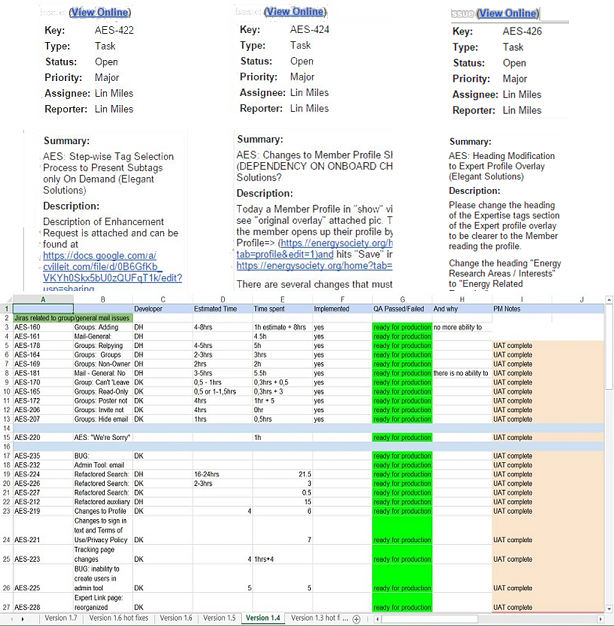Select the 'Jiras related to group/general mail issues' cell
614x626 pixels.
click(x=73, y=318)
